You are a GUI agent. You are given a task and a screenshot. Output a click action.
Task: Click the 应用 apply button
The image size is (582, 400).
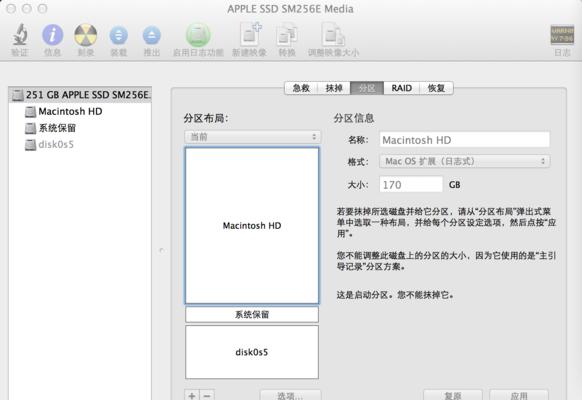[x=519, y=395]
